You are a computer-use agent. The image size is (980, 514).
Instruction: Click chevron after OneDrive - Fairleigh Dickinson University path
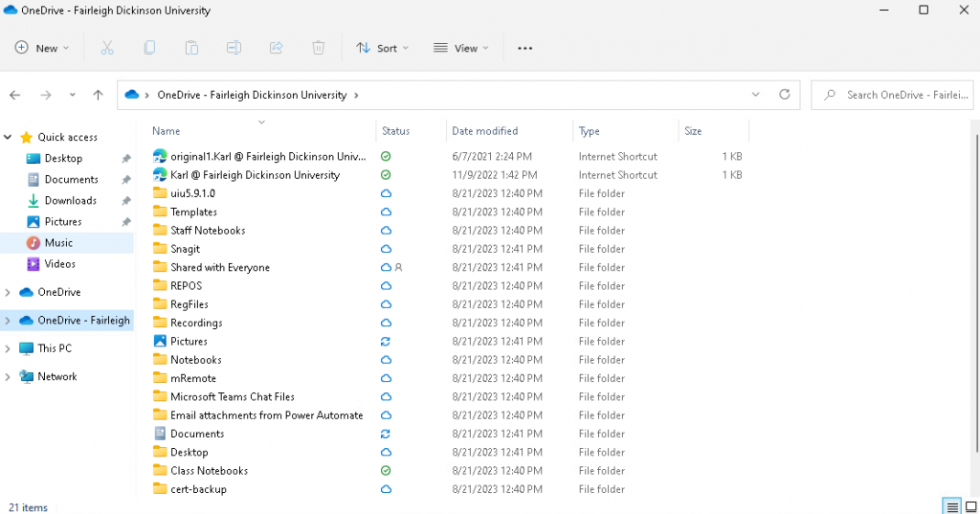(356, 95)
